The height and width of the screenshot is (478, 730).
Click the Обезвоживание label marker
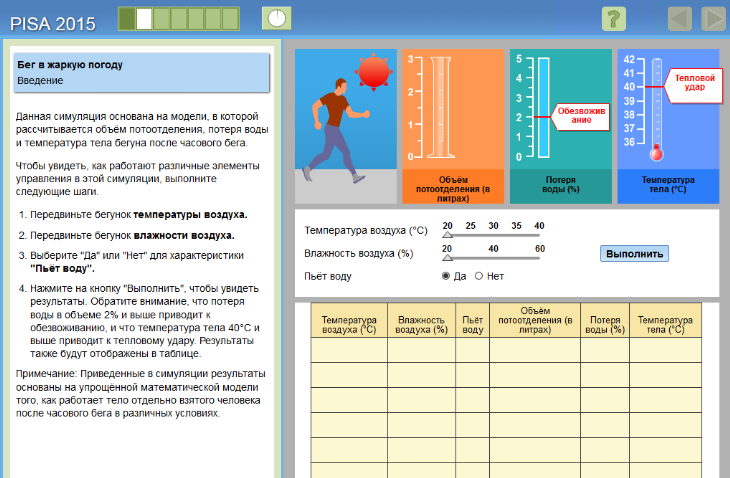click(x=581, y=115)
